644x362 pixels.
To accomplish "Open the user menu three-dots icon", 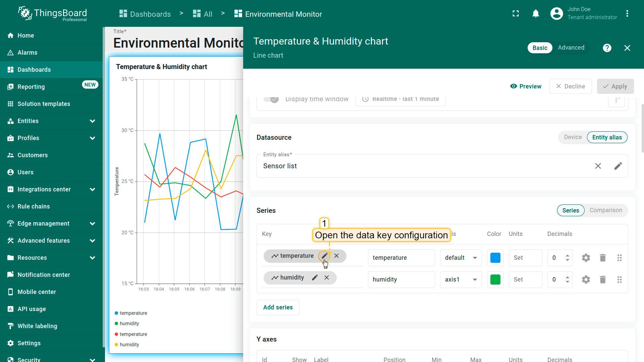I will 627,14.
